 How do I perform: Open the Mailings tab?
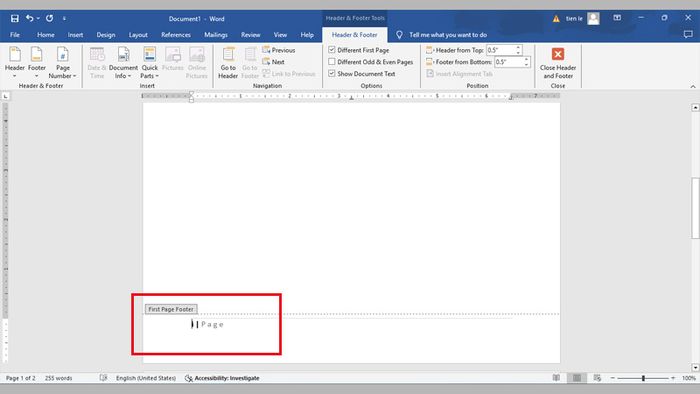tap(216, 35)
